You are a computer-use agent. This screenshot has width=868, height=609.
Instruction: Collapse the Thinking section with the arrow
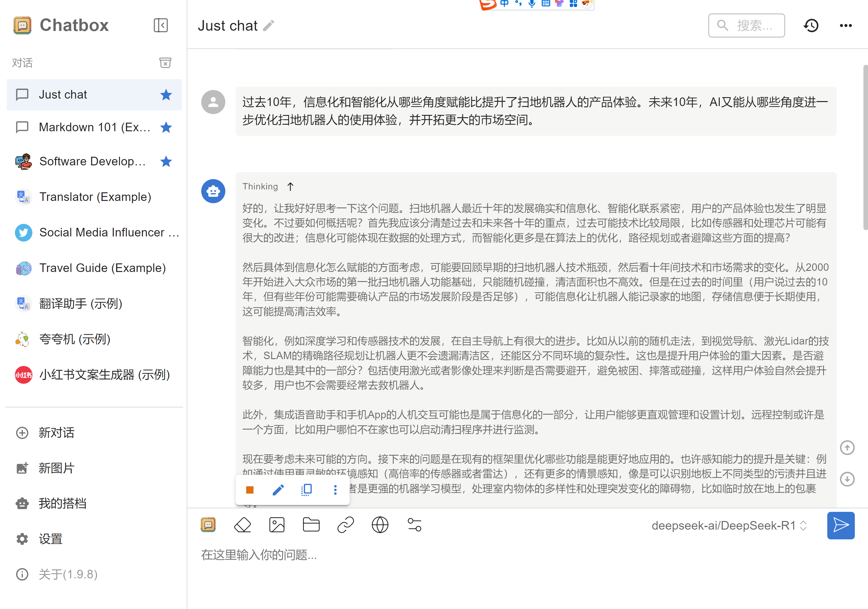click(290, 187)
